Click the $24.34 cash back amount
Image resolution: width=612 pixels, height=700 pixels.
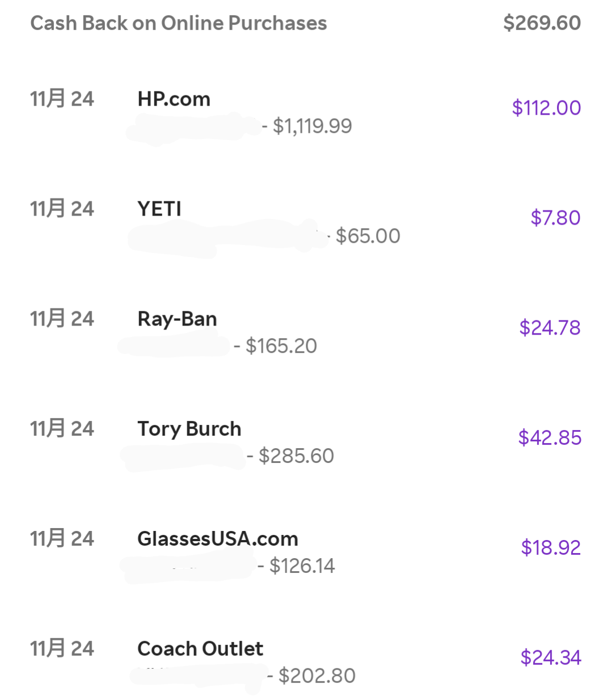(x=551, y=658)
